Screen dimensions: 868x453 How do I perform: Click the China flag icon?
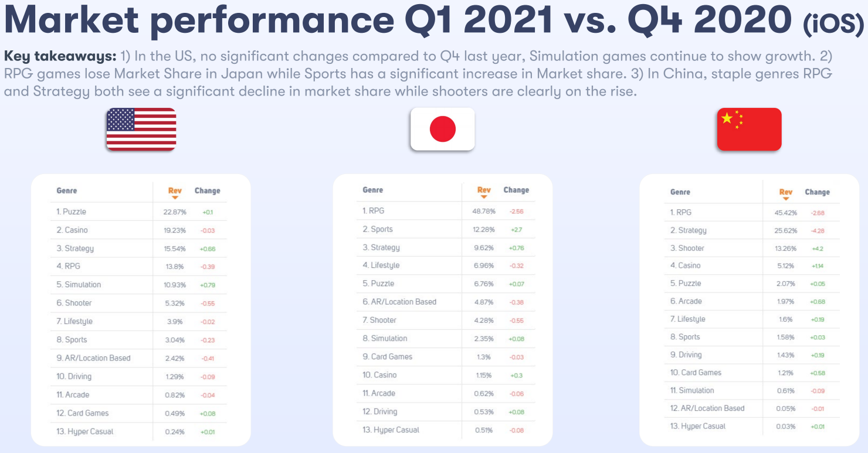click(749, 130)
